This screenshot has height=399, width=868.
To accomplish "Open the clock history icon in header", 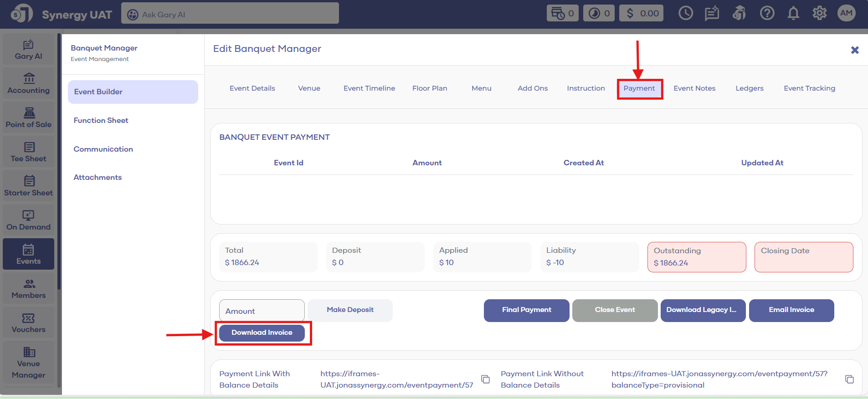I will [685, 13].
